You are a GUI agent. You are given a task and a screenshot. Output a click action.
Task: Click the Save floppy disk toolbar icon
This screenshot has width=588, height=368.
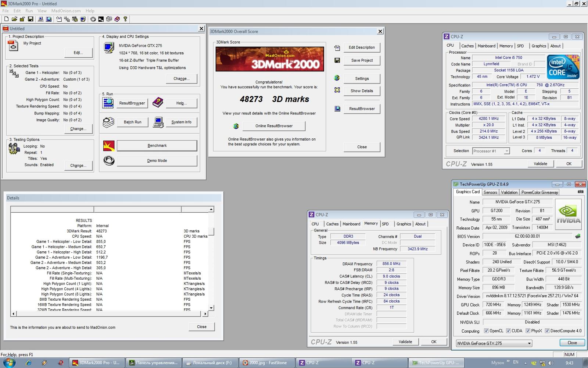[31, 19]
